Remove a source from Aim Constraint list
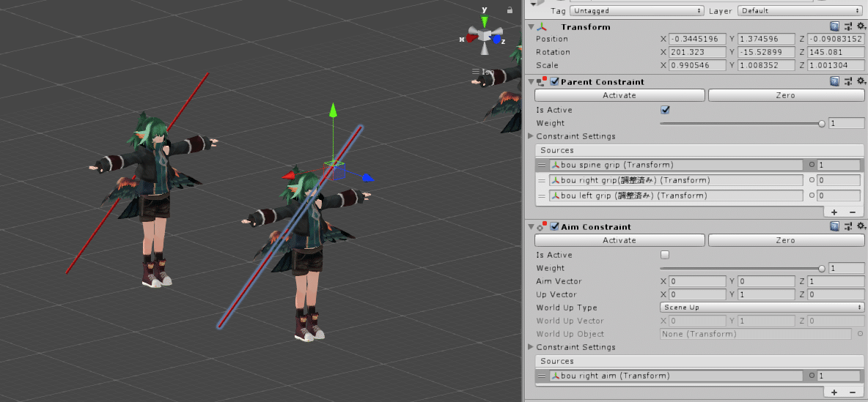Screen dimensions: 868x402 [853, 392]
